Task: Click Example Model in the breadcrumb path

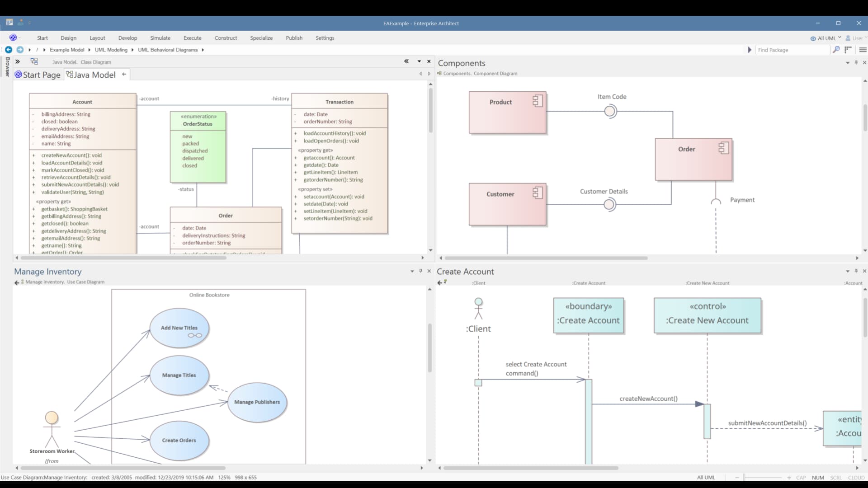Action: tap(67, 50)
